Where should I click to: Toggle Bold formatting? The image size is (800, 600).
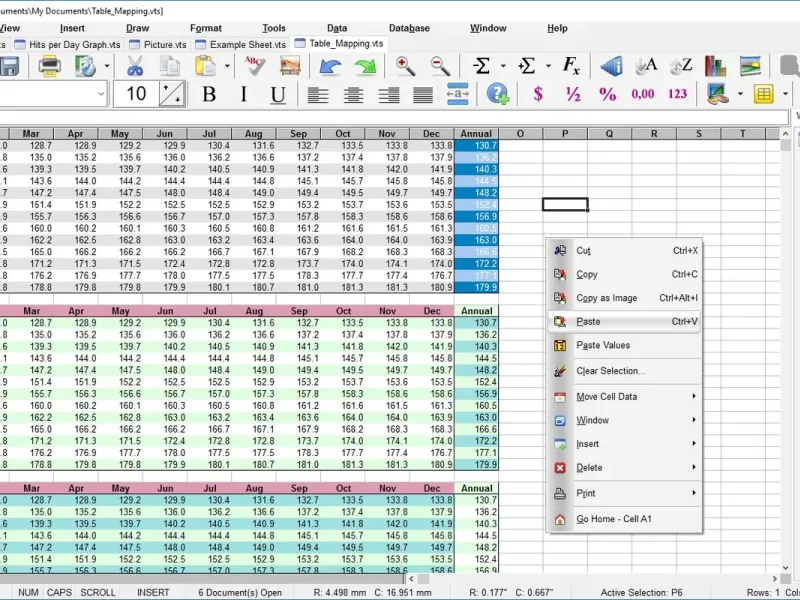coord(209,94)
